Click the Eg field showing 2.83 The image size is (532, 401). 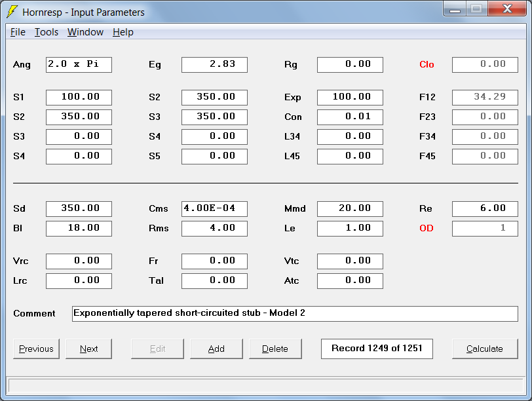pos(214,65)
